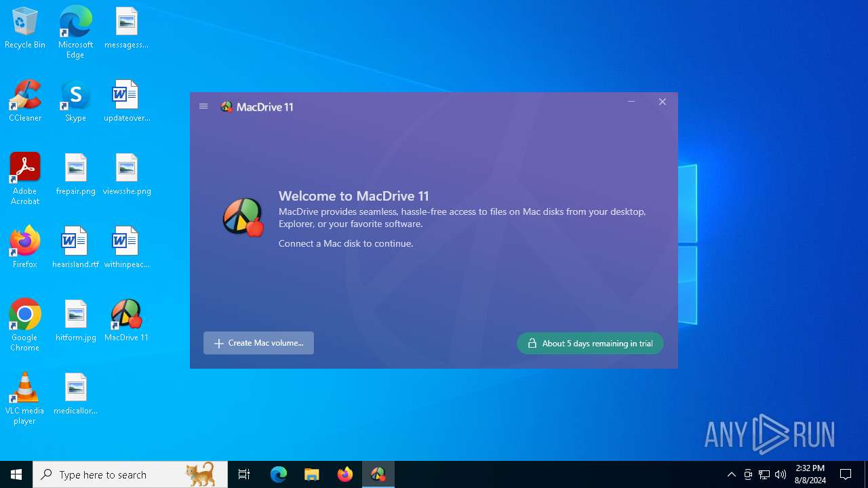868x488 pixels.
Task: Click the Create Mac volume button
Action: click(258, 343)
